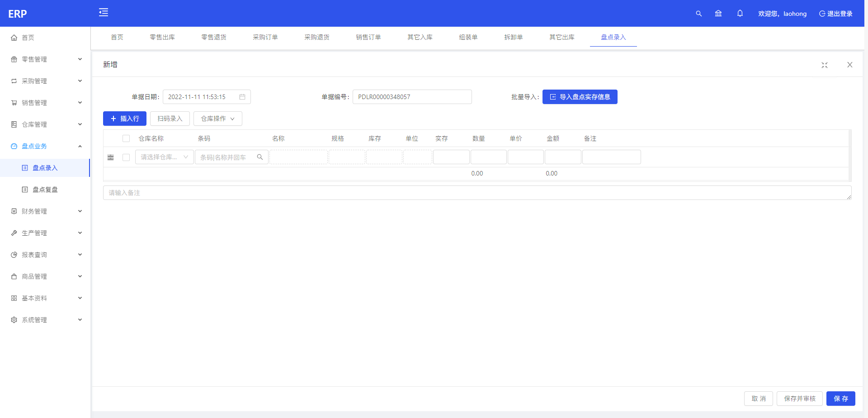
Task: Expand 销售管理 menu chevron
Action: (x=80, y=103)
